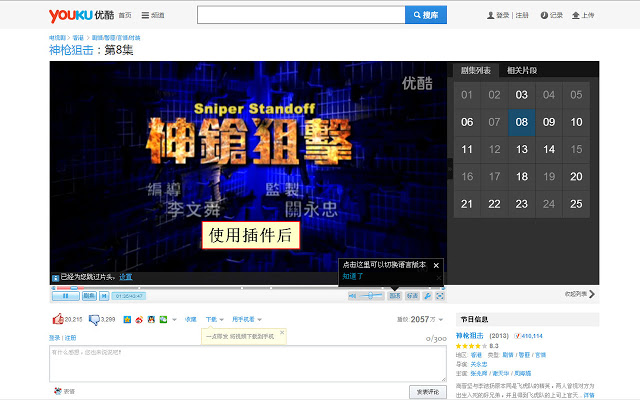640x400 pixels.
Task: Click the thumbs up like icon
Action: point(58,319)
